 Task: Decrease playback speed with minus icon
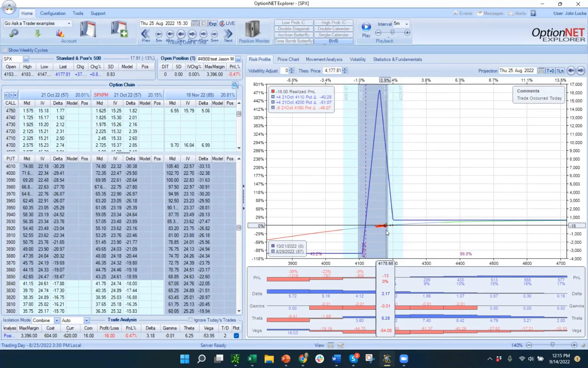click(378, 33)
